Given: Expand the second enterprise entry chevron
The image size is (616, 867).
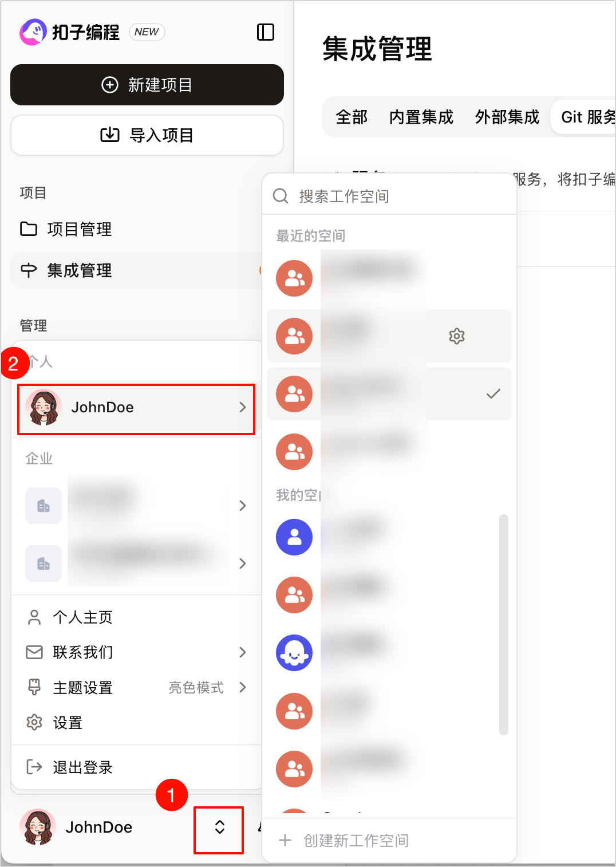Looking at the screenshot, I should [x=243, y=563].
